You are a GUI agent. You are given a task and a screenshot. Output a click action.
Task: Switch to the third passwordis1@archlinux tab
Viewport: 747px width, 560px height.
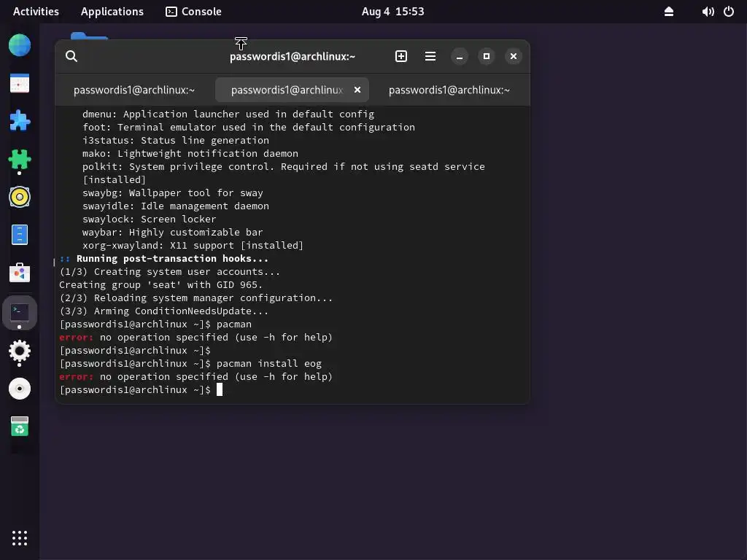click(449, 90)
